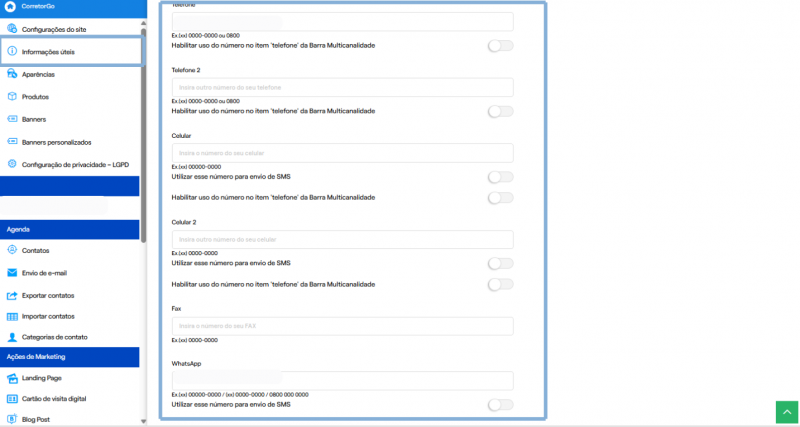
Task: Click the Blog Post icon
Action: (12, 419)
